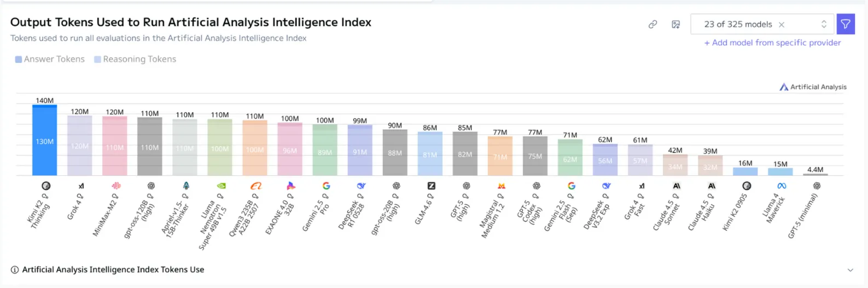Toggle the Reasoning Tokens legend series
Image resolution: width=868 pixels, height=288 pixels.
coord(135,59)
